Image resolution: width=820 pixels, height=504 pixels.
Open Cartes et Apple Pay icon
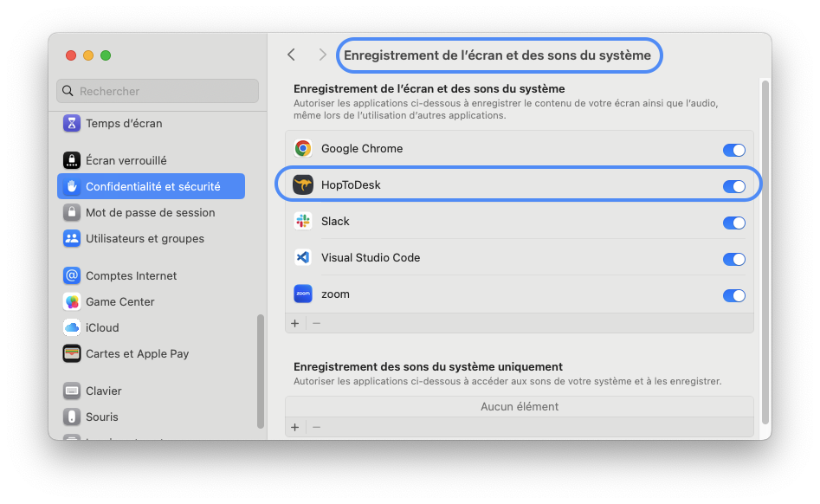[72, 354]
